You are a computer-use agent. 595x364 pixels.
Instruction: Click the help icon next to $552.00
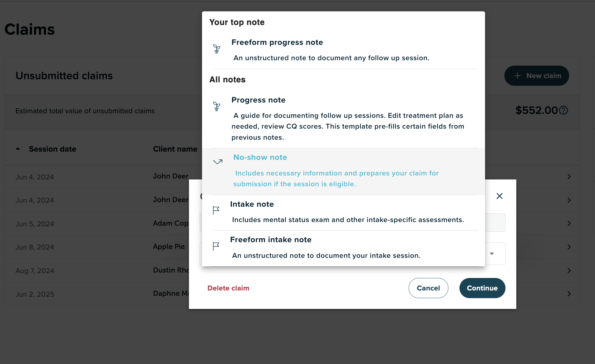coord(563,110)
